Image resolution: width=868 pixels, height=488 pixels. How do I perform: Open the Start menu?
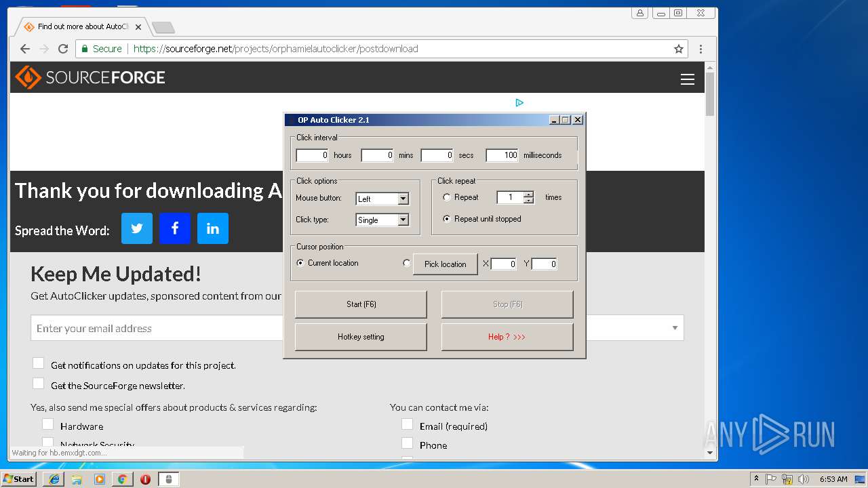(x=18, y=479)
